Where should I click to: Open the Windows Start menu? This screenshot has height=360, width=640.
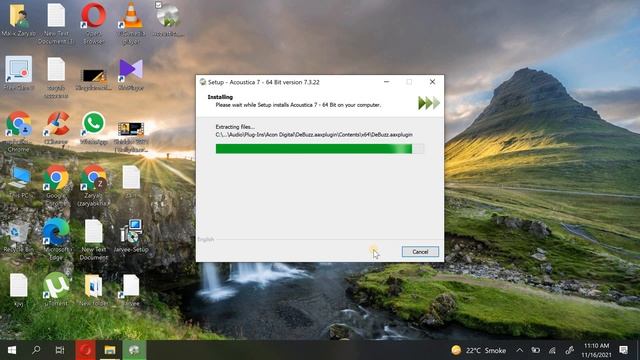pos(12,350)
